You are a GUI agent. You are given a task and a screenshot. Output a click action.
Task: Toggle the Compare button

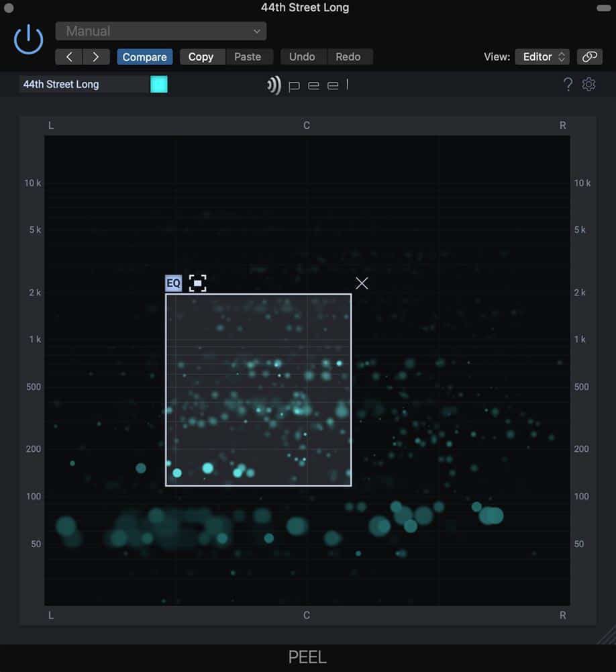[145, 57]
